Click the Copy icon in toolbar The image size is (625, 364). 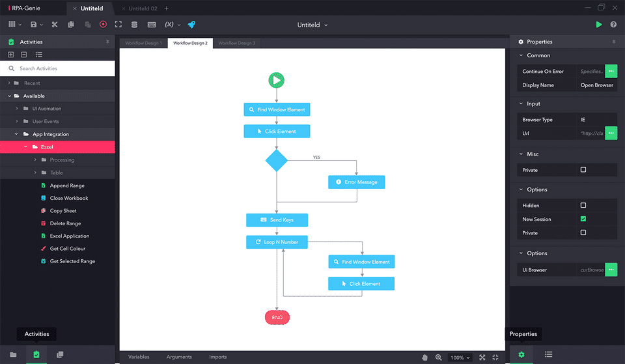pos(71,24)
